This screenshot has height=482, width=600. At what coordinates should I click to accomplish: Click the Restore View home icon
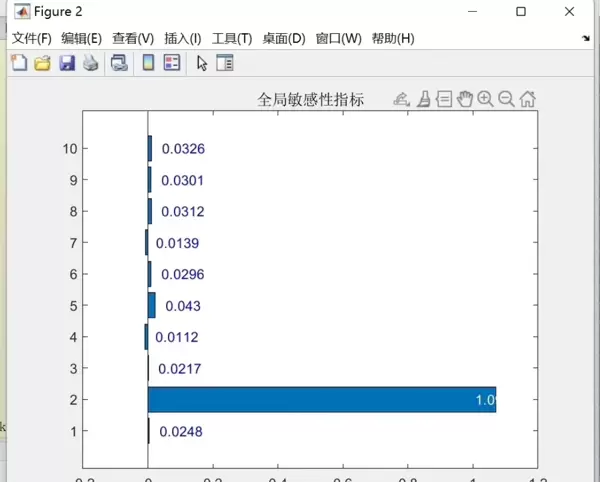click(x=527, y=98)
